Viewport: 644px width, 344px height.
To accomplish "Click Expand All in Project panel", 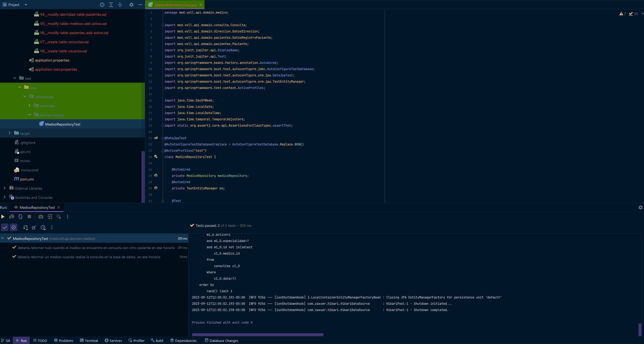I will [x=111, y=5].
